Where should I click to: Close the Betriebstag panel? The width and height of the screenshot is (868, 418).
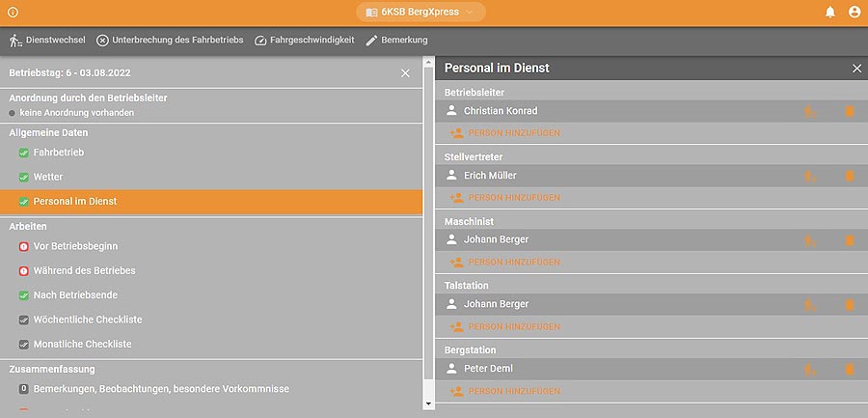pyautogui.click(x=405, y=72)
